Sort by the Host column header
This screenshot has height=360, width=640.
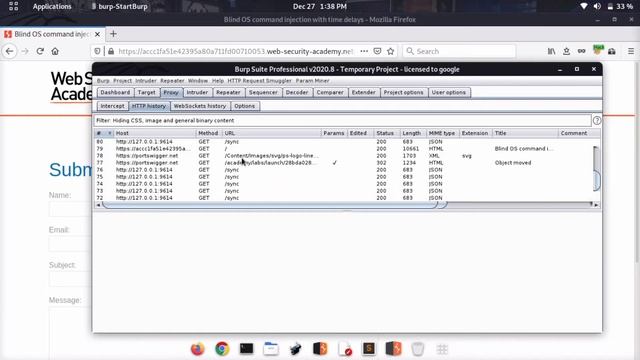point(155,133)
